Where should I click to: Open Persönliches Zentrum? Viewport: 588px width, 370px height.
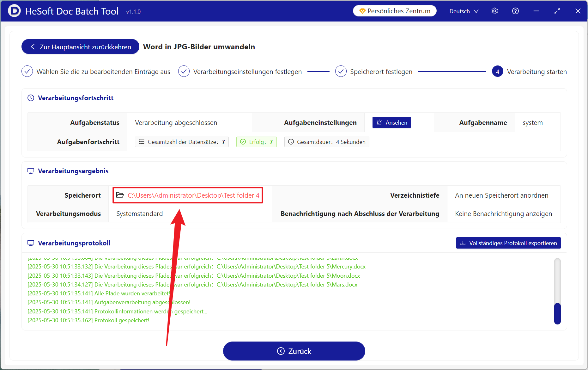(395, 11)
